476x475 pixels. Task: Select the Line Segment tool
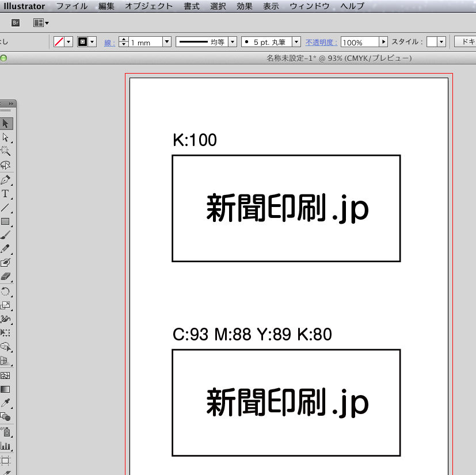(6, 208)
